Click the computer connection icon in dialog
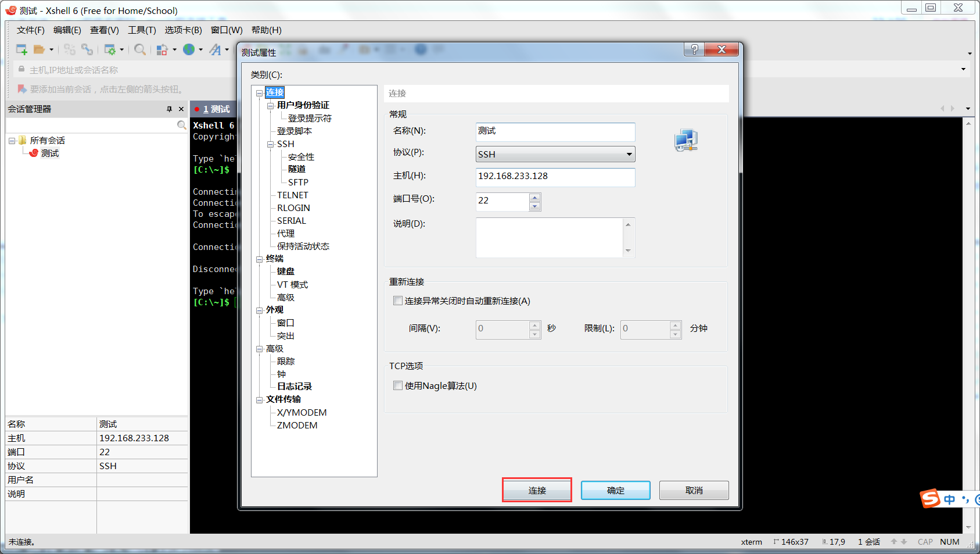 (686, 140)
